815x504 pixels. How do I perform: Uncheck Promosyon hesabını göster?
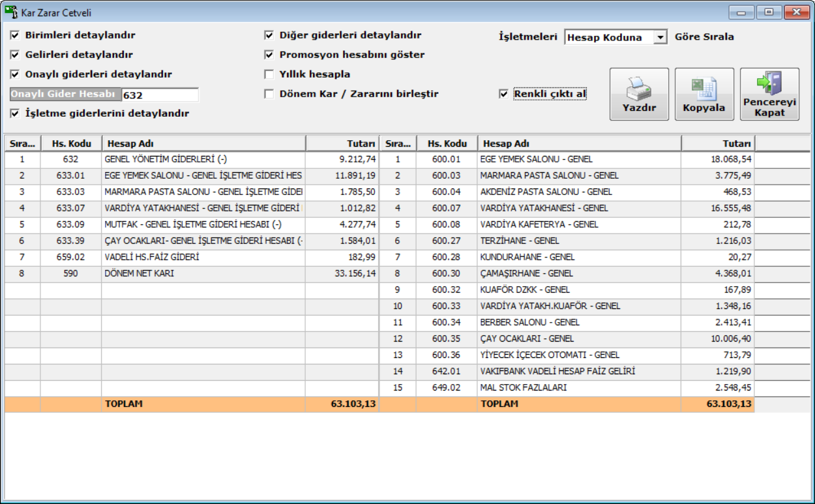click(269, 55)
